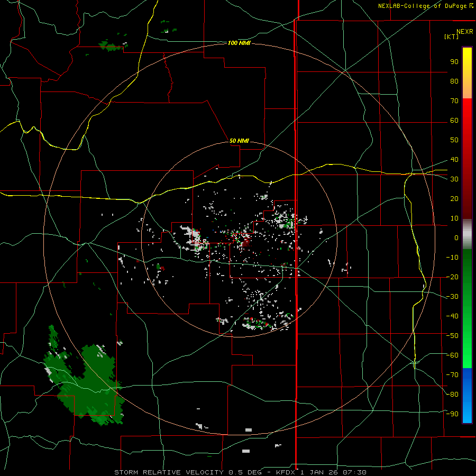
Task: Click the 80 value on velocity scale
Action: (454, 81)
